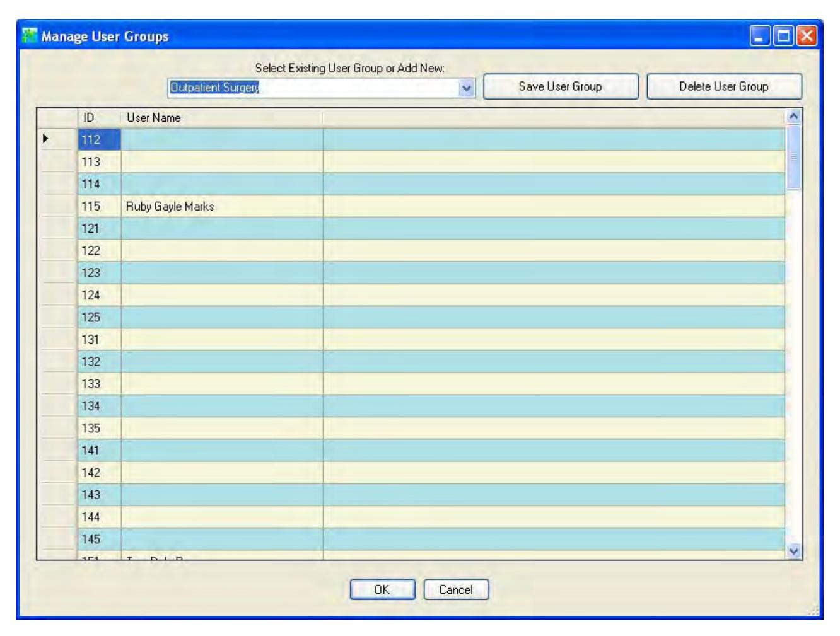Click the Cancel button

456,590
